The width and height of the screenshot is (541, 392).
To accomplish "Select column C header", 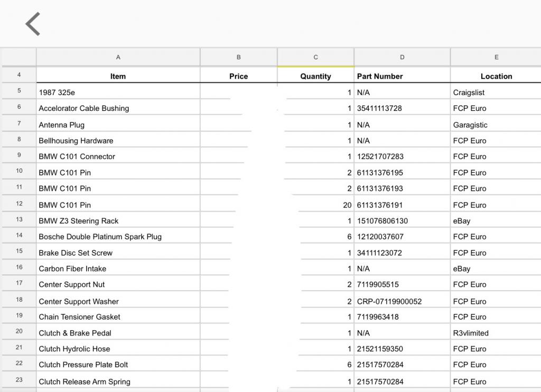I will [315, 57].
